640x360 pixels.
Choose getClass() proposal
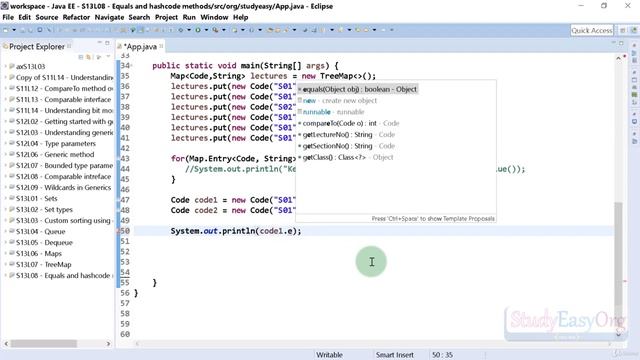click(347, 158)
